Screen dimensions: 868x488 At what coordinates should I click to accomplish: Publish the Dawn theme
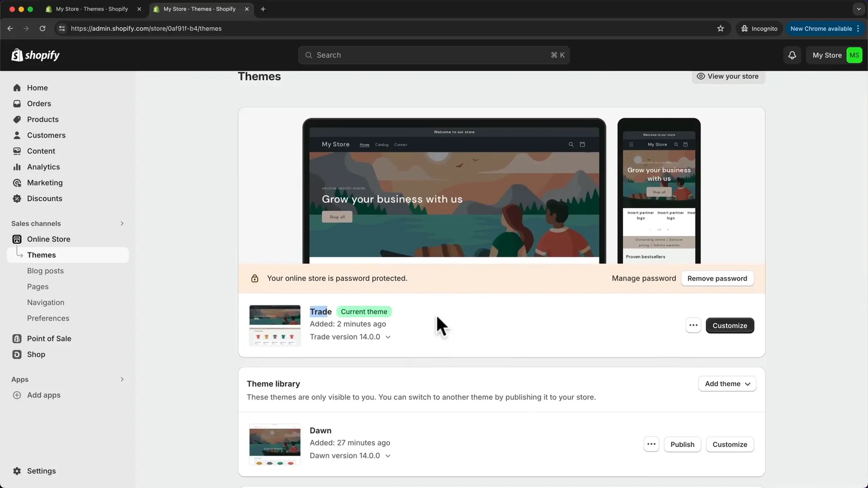coord(682,444)
